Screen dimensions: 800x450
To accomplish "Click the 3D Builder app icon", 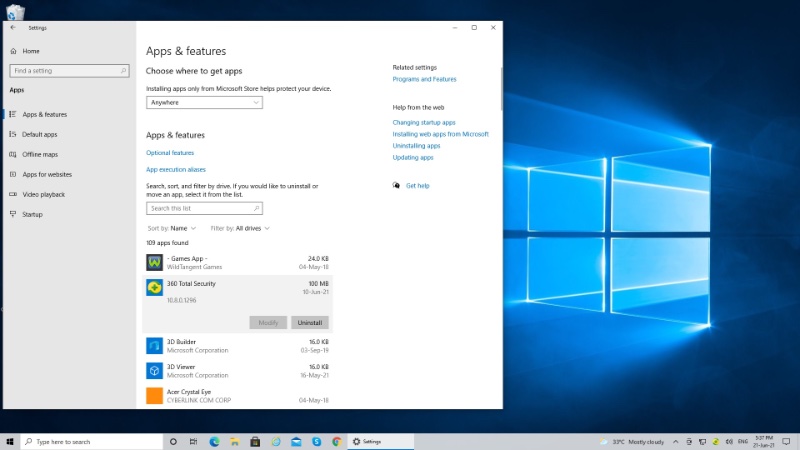I will pos(155,346).
